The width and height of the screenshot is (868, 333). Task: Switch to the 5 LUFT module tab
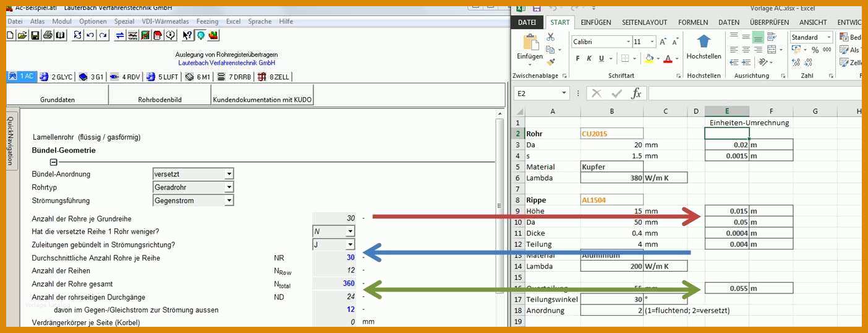click(163, 77)
